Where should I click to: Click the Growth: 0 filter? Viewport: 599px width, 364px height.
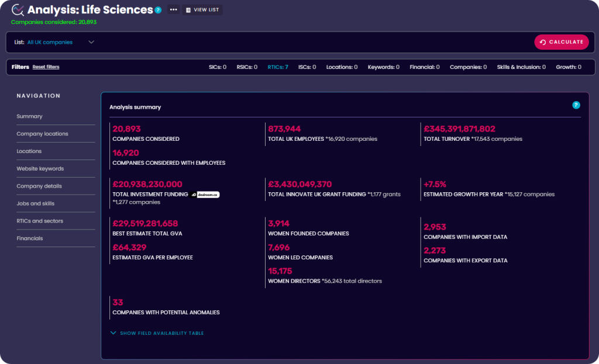(568, 67)
